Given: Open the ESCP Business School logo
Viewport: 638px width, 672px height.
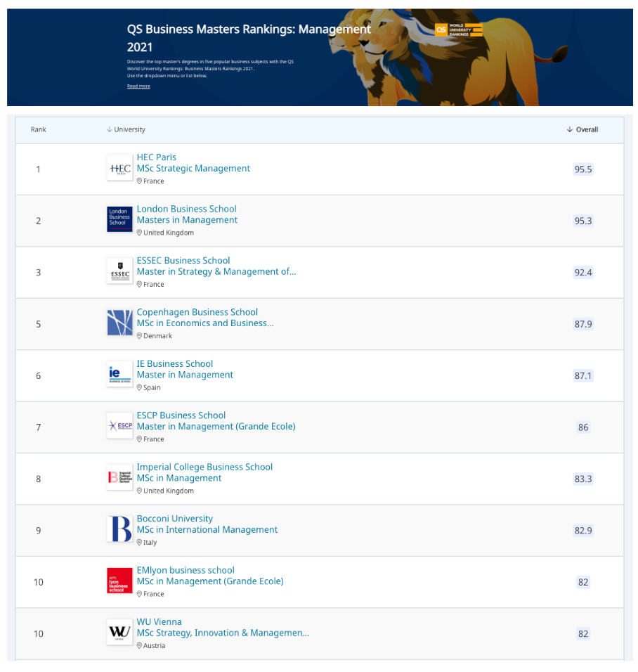Looking at the screenshot, I should (119, 426).
